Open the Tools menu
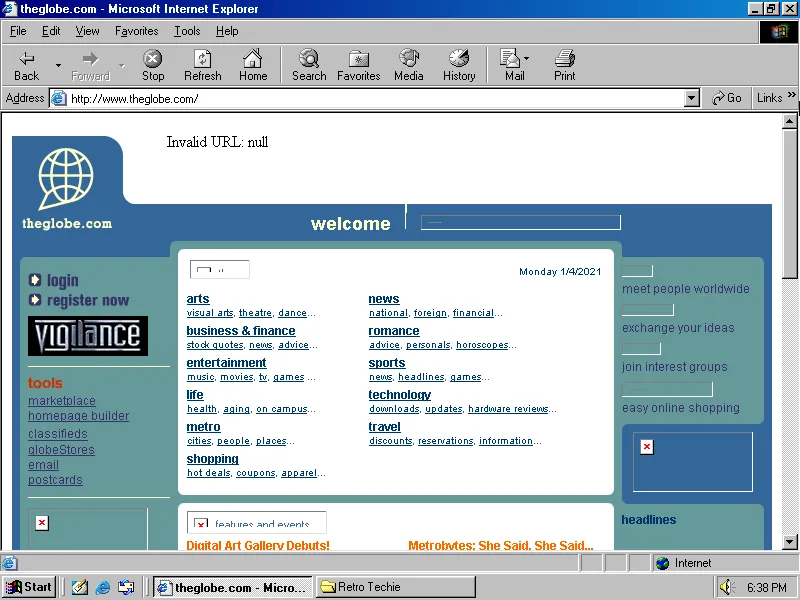 pyautogui.click(x=186, y=31)
